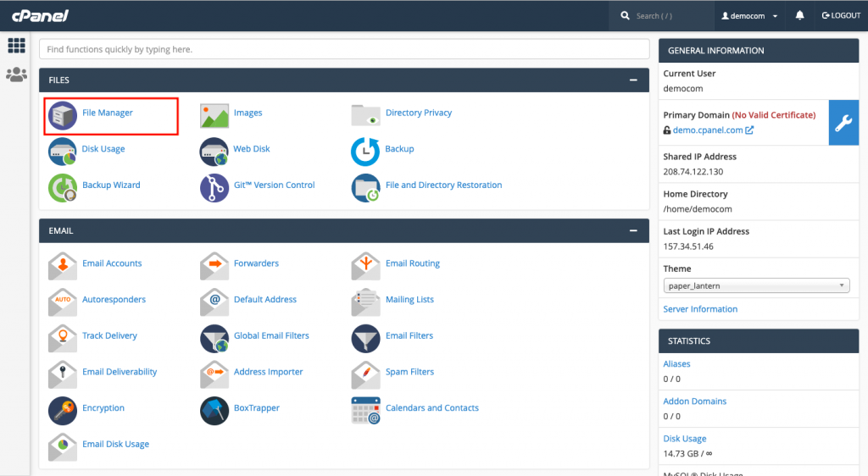868x476 pixels.
Task: Click the last login IP 157.34.51.46
Action: pos(688,246)
